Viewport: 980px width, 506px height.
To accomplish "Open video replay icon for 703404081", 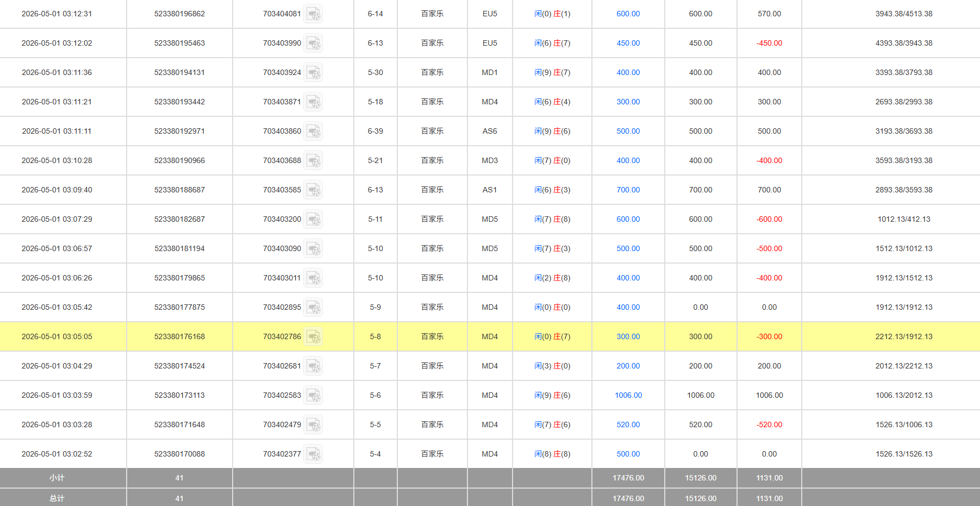I will (x=313, y=14).
